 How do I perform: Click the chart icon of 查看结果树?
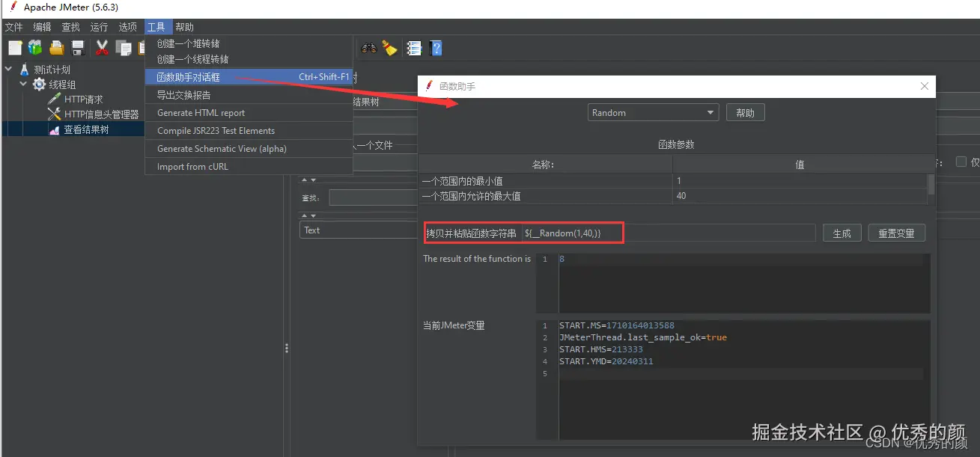coord(54,129)
